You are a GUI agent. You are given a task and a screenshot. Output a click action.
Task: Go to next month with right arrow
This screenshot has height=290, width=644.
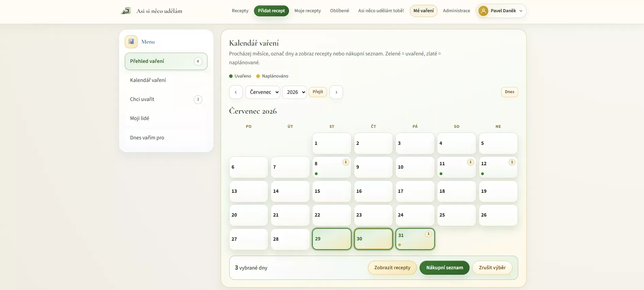[x=336, y=92]
